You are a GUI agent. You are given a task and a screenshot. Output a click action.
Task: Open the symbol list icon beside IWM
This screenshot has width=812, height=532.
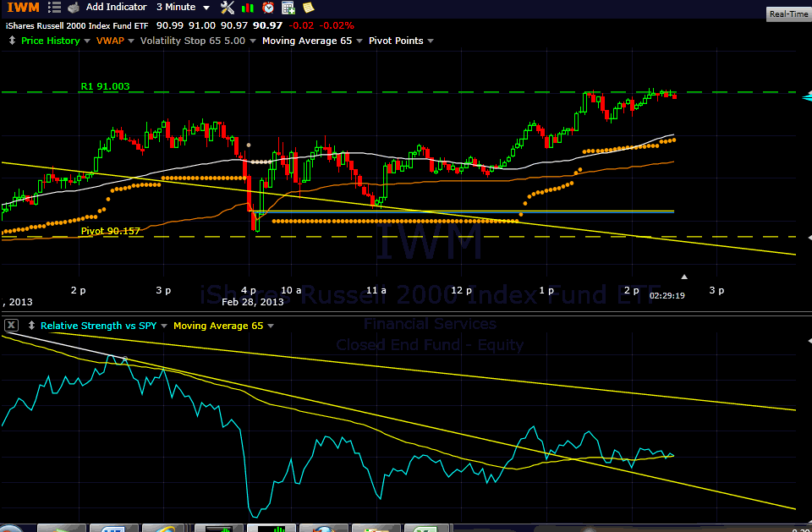[x=54, y=8]
